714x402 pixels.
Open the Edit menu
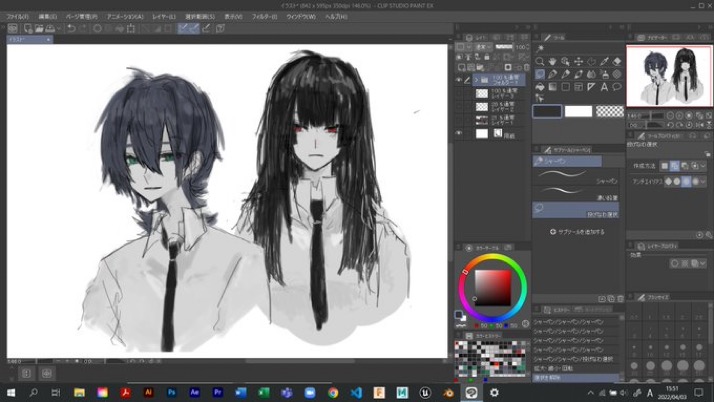tap(47, 16)
